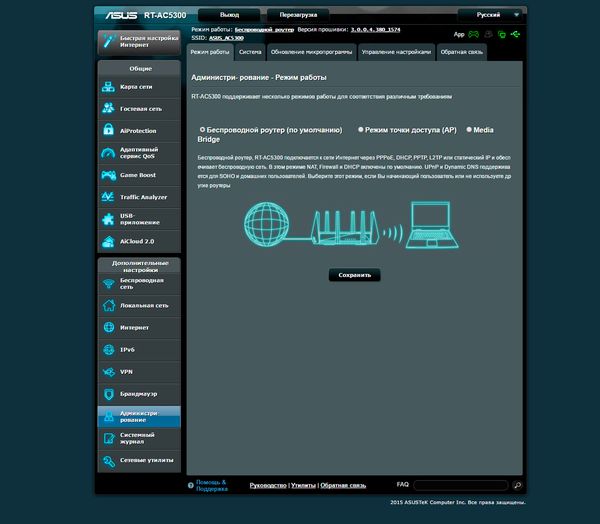Click the Перезагрузка reboot button
The width and height of the screenshot is (600, 524).
[x=298, y=15]
